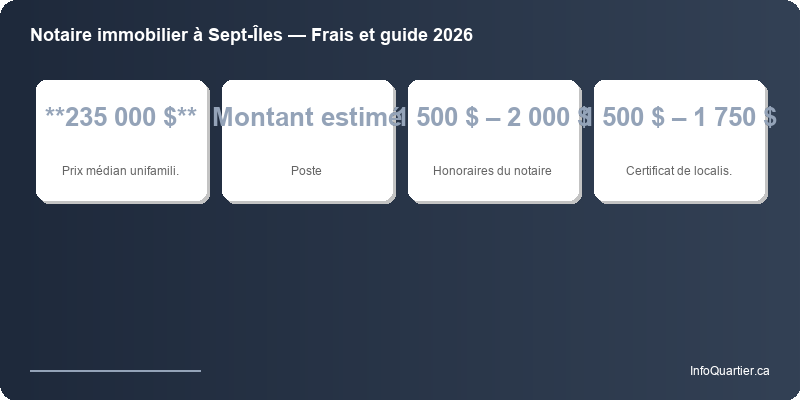Click the year "2026" in the title
The height and width of the screenshot is (400, 800).
(x=453, y=35)
